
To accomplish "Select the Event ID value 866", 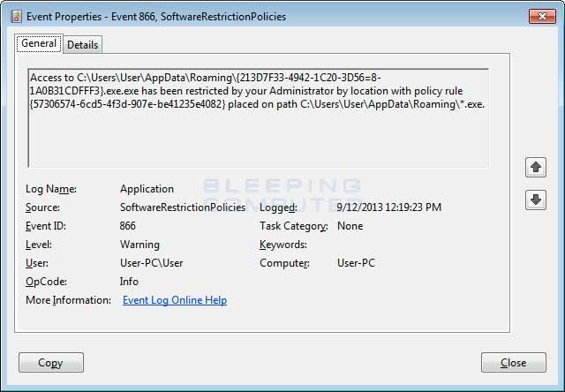I will 127,226.
